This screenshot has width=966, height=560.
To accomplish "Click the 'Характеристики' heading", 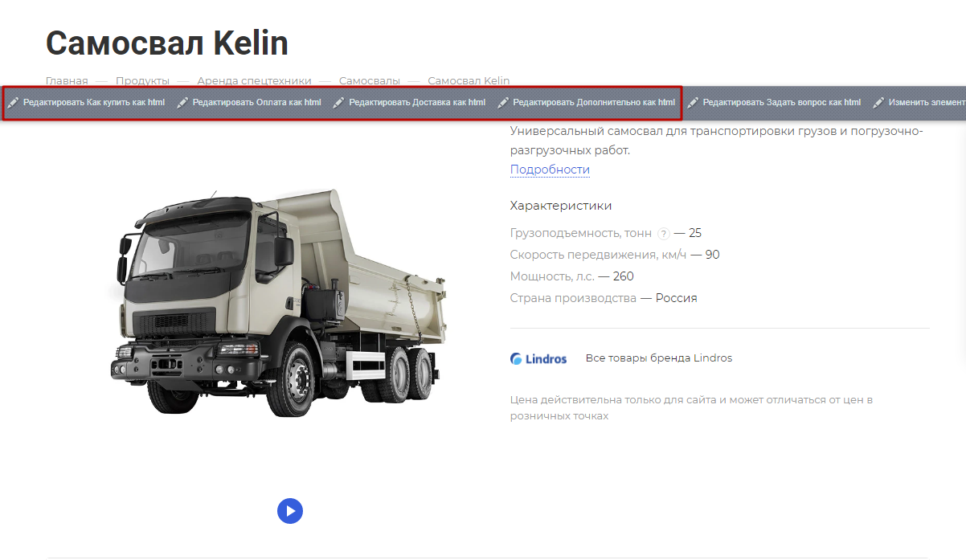I will (561, 206).
